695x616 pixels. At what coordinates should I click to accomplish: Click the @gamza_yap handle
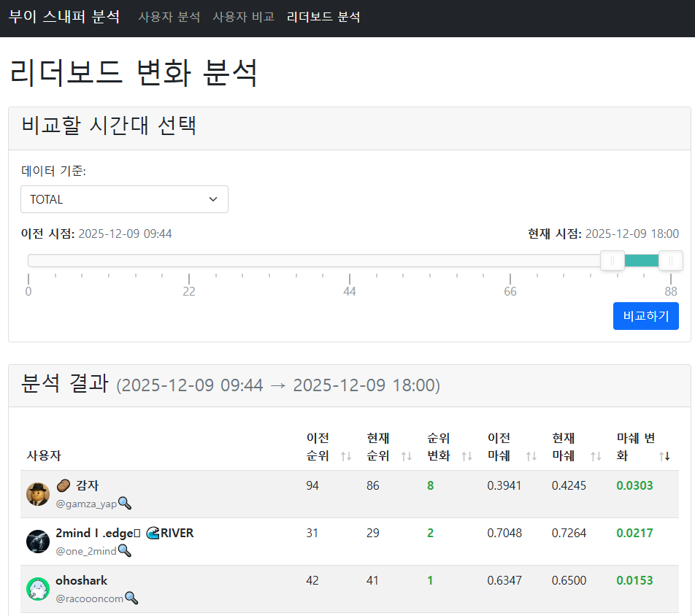click(x=86, y=504)
